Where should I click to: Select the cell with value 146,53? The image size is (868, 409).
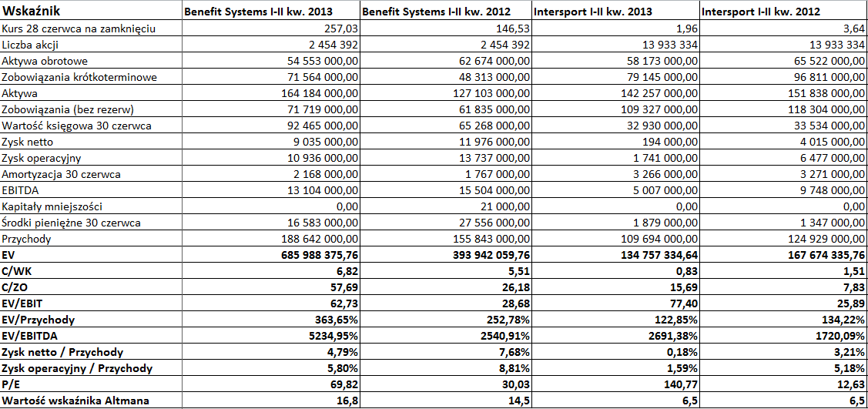[444, 28]
